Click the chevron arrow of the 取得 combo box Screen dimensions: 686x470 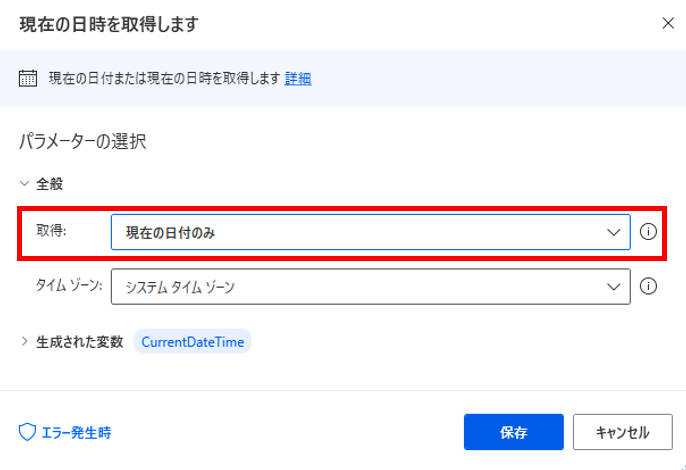tap(614, 232)
